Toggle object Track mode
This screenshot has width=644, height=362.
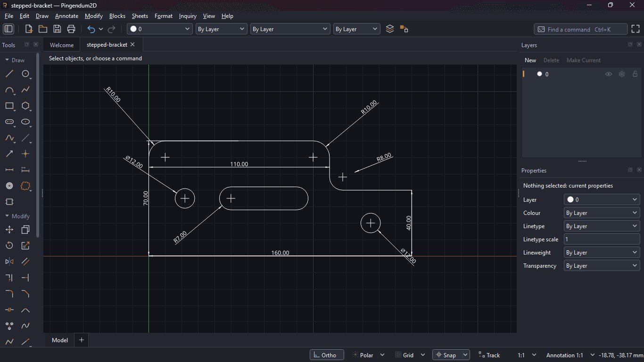489,355
